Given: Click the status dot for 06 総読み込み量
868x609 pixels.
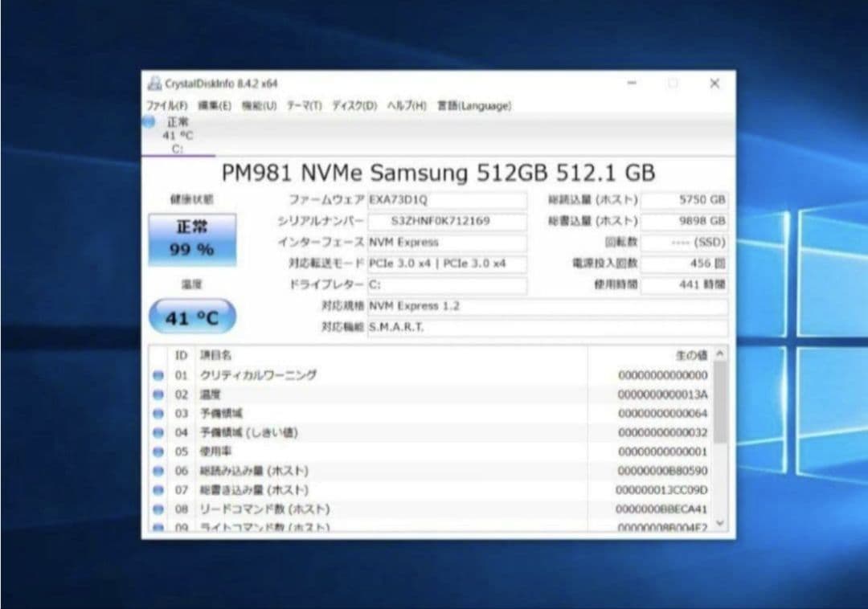Looking at the screenshot, I should [x=158, y=471].
